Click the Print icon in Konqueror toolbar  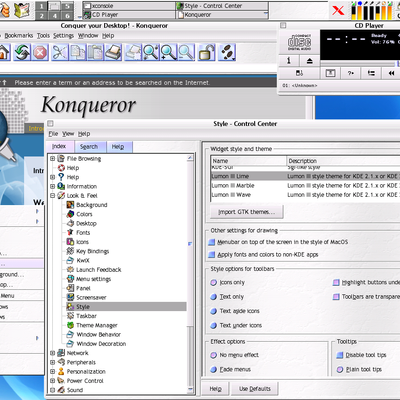click(113, 52)
